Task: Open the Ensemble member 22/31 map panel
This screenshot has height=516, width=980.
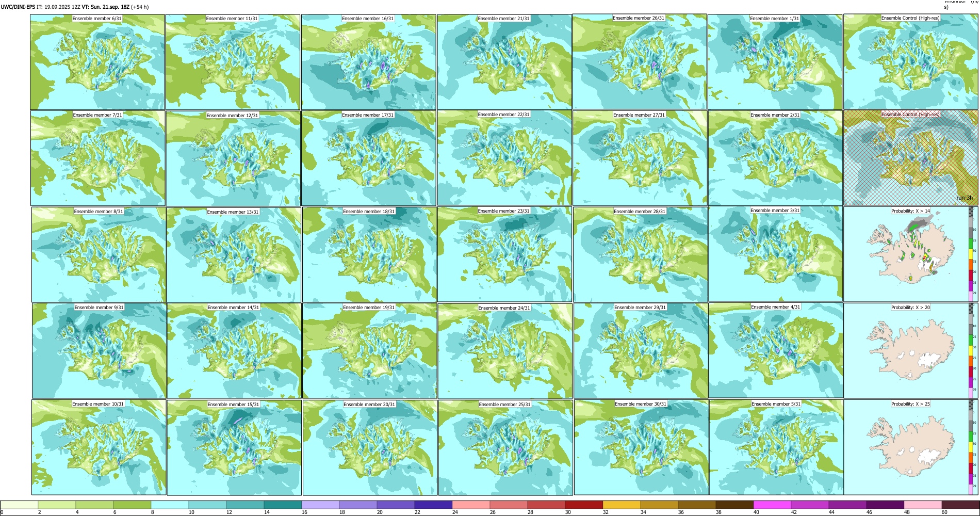Action: click(x=504, y=158)
